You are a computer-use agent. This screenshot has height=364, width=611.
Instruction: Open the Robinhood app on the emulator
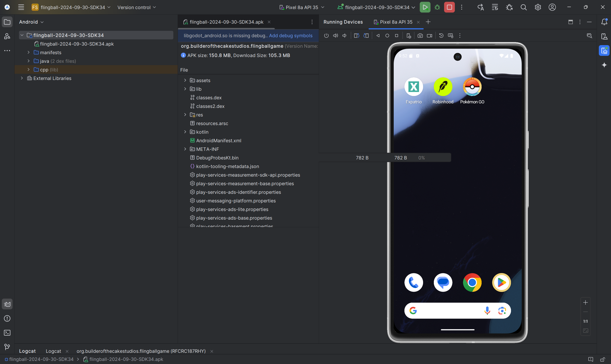(443, 91)
